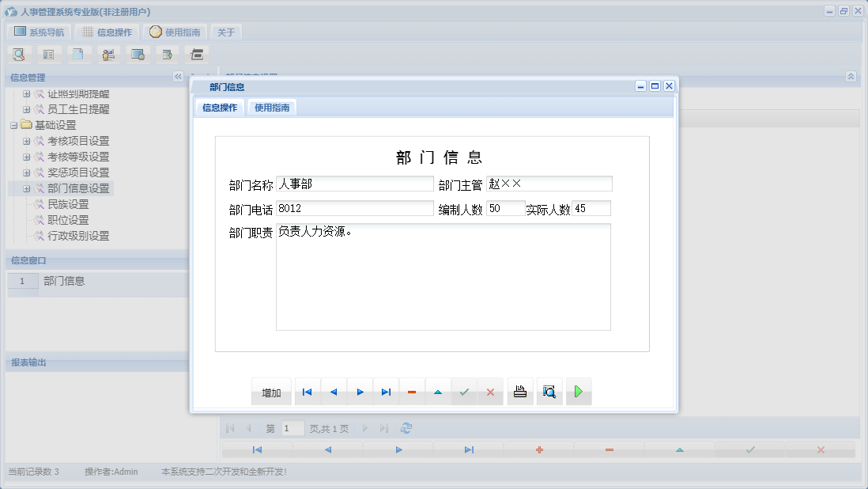Select the search tool in the top toolbar

[x=19, y=54]
